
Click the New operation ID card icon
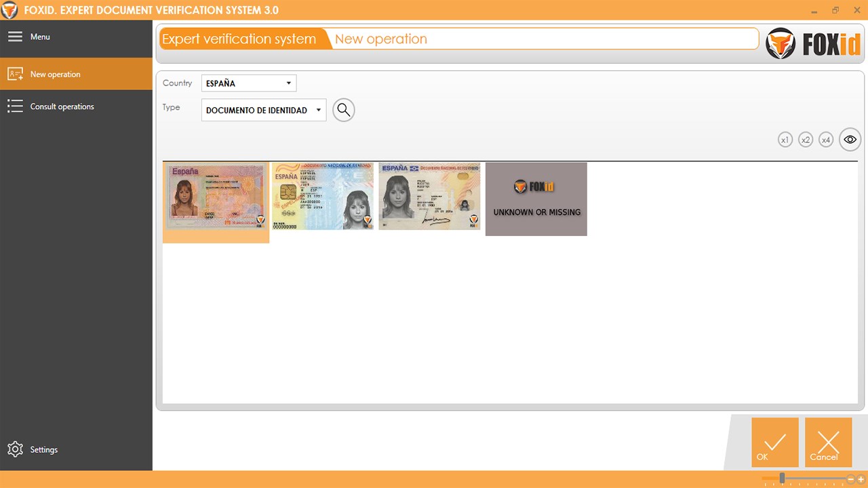pos(15,74)
